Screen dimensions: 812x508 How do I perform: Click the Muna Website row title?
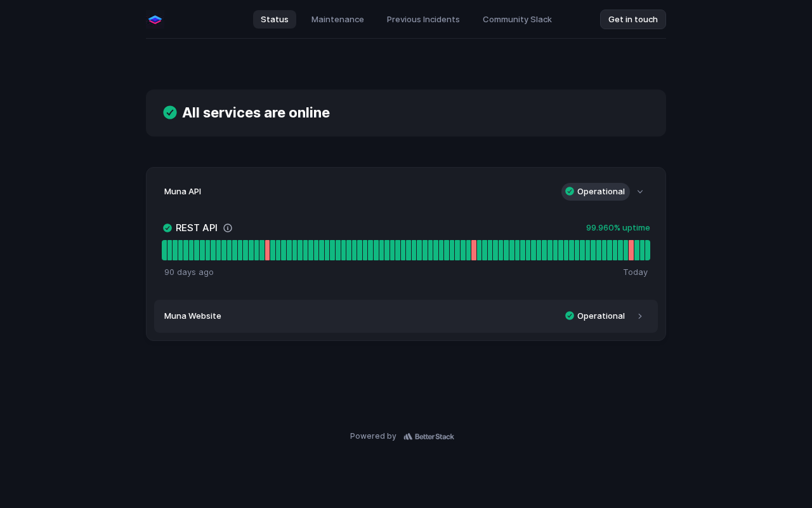tap(193, 316)
